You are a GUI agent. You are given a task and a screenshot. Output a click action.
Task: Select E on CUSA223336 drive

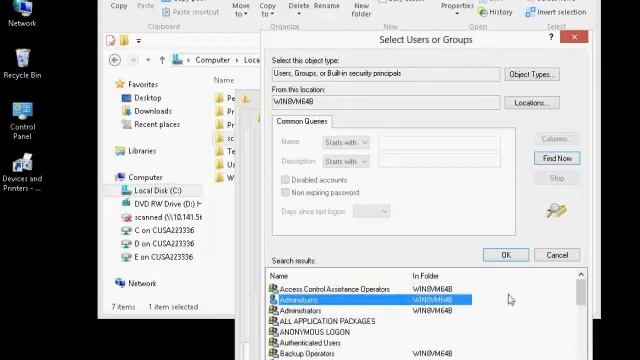click(x=158, y=257)
